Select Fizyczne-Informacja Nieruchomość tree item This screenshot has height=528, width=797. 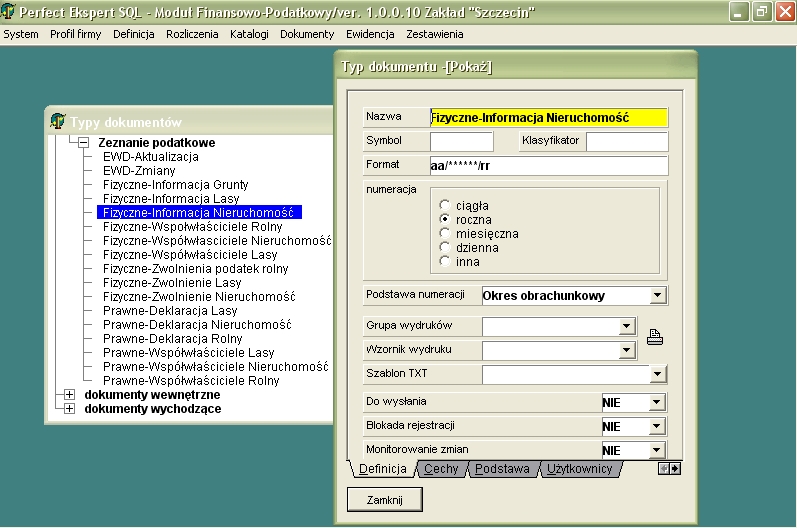[x=199, y=212]
